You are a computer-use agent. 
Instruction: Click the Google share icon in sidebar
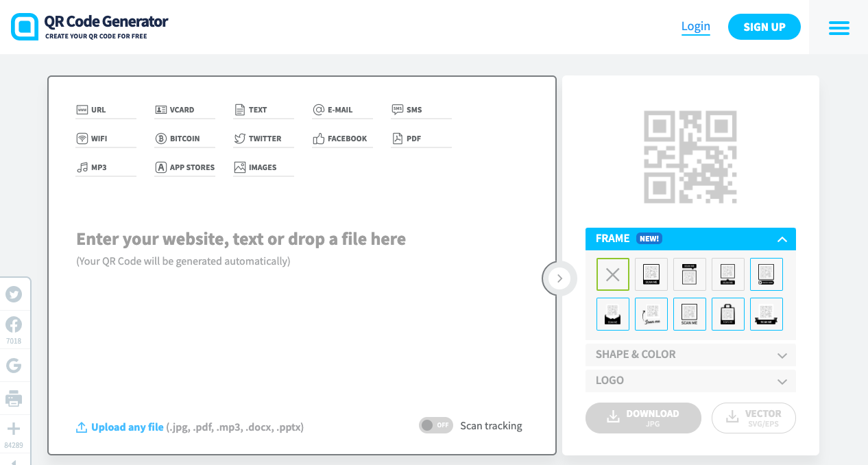point(14,366)
